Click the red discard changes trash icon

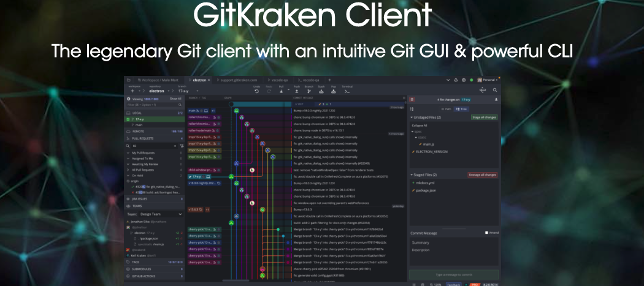point(412,99)
